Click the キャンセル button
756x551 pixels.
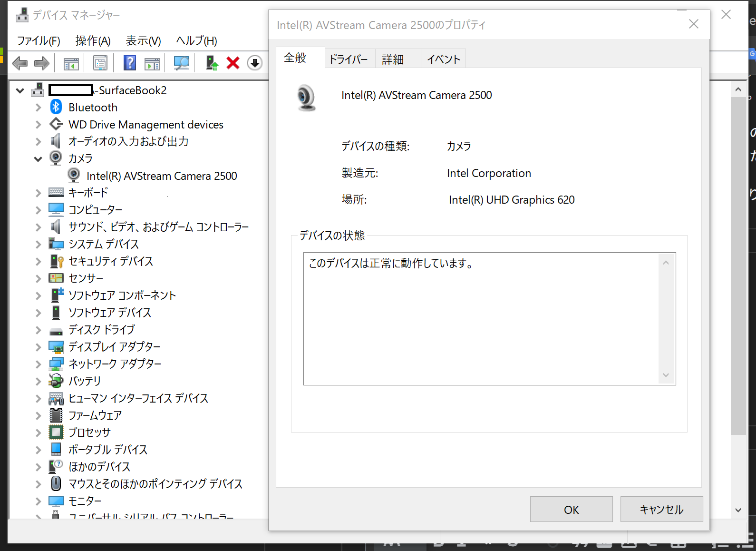tap(661, 510)
